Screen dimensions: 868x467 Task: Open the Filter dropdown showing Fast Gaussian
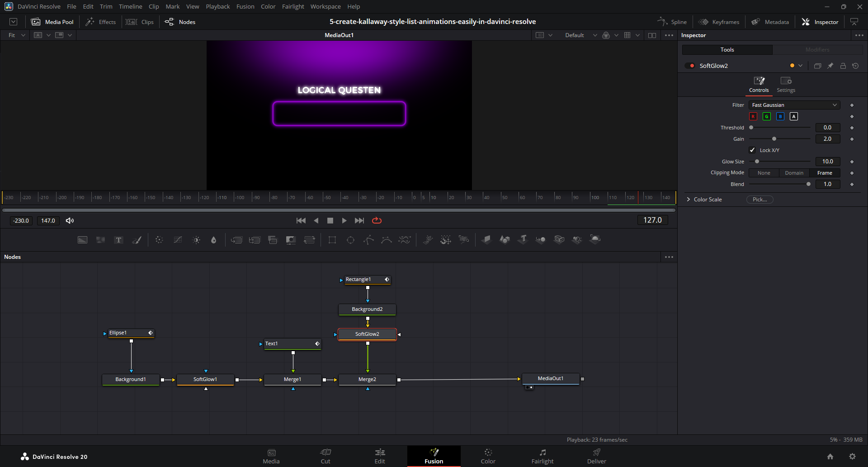(x=794, y=105)
